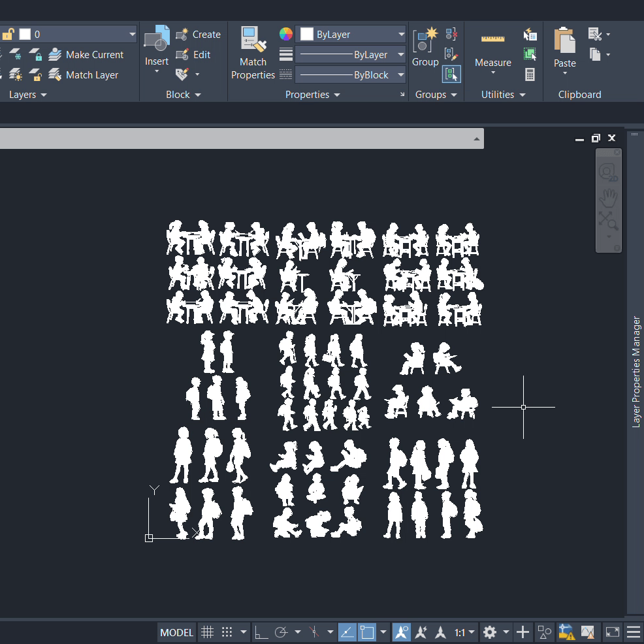Toggle Ortho mode in status bar
644x644 pixels.
261,632
